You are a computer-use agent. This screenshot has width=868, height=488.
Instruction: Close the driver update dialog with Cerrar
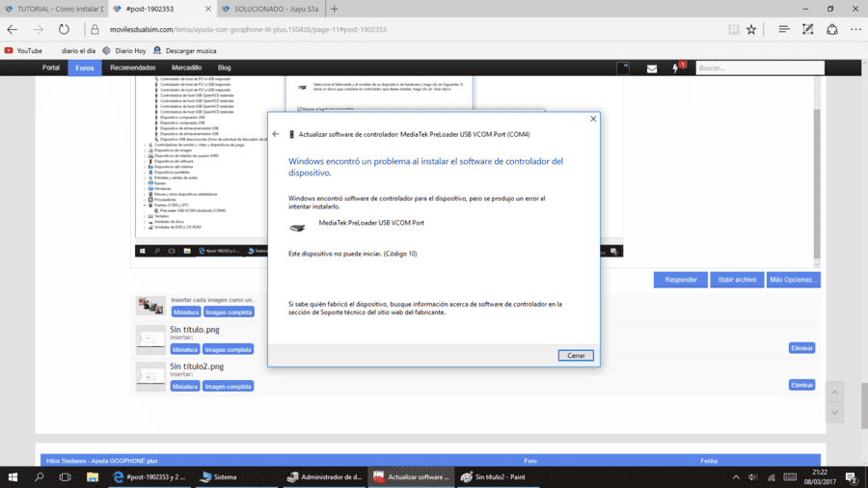point(576,355)
